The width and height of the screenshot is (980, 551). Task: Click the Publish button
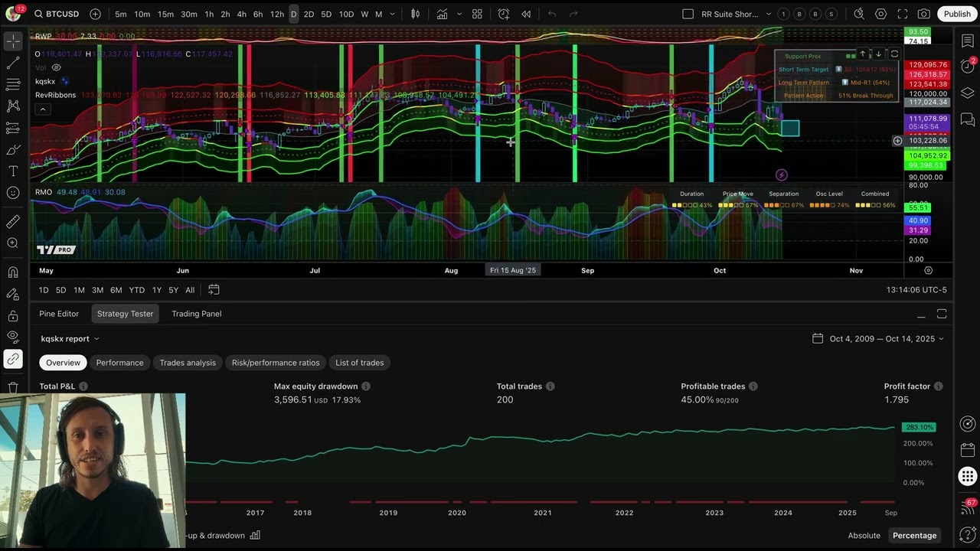click(x=957, y=14)
